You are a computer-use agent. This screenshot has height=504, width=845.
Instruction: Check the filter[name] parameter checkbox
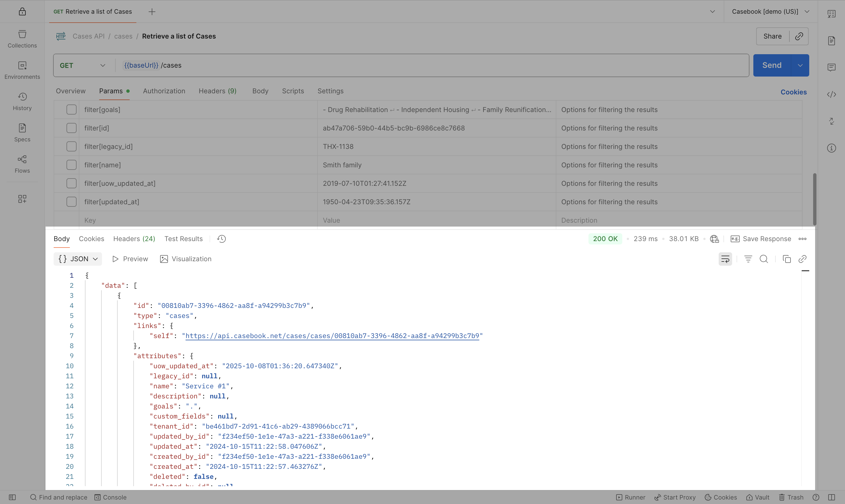click(71, 165)
